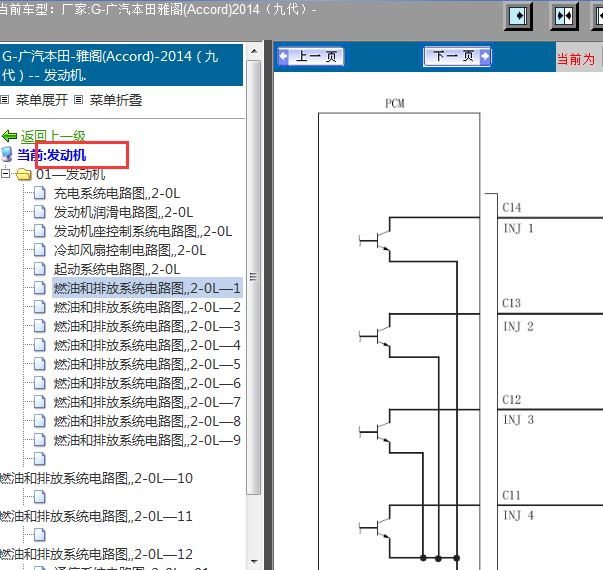Click left panel scrollbar down arrow
The width and height of the screenshot is (603, 570).
[254, 562]
